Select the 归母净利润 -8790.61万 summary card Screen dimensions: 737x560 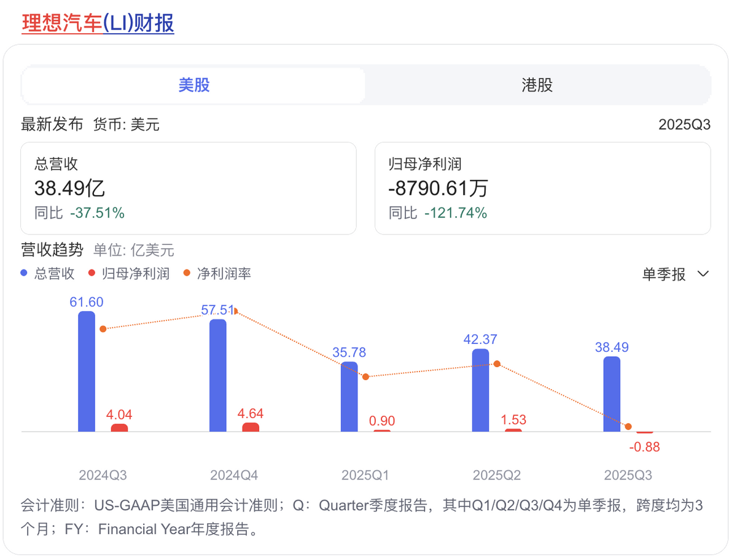click(x=542, y=189)
